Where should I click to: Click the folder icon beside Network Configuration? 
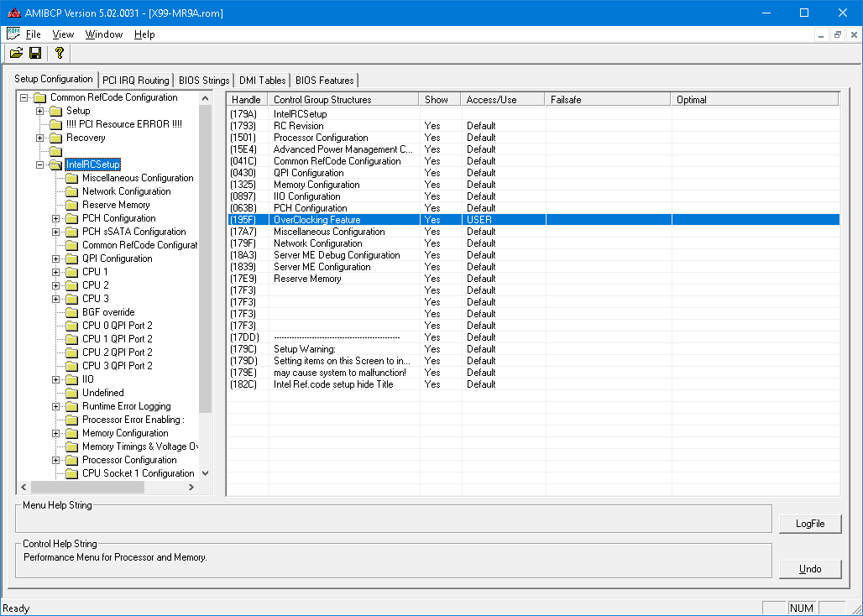coord(71,191)
